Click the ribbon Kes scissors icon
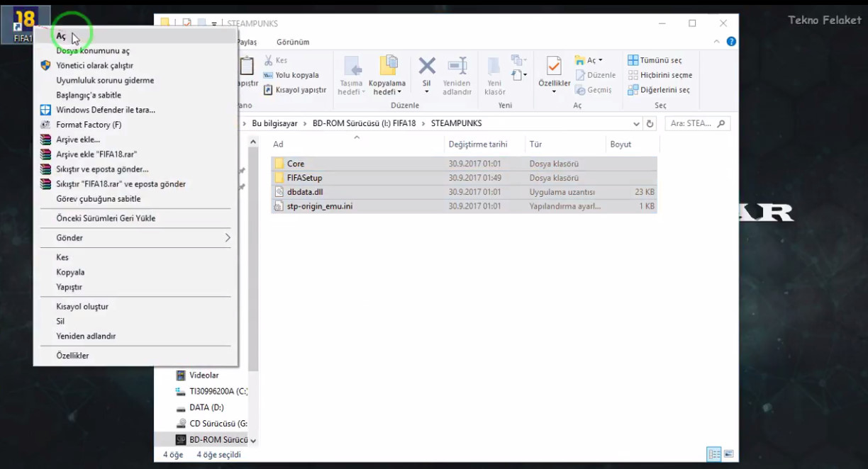868x469 pixels. click(269, 61)
